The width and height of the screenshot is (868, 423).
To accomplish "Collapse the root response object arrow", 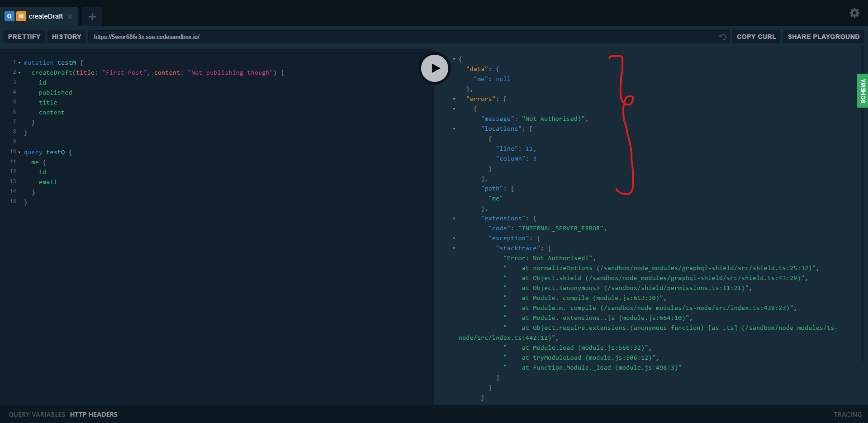I will pyautogui.click(x=454, y=59).
